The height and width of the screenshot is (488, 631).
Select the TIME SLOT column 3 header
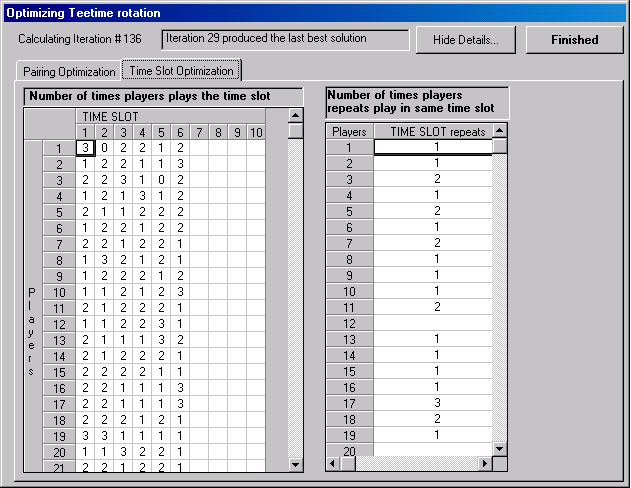[123, 132]
